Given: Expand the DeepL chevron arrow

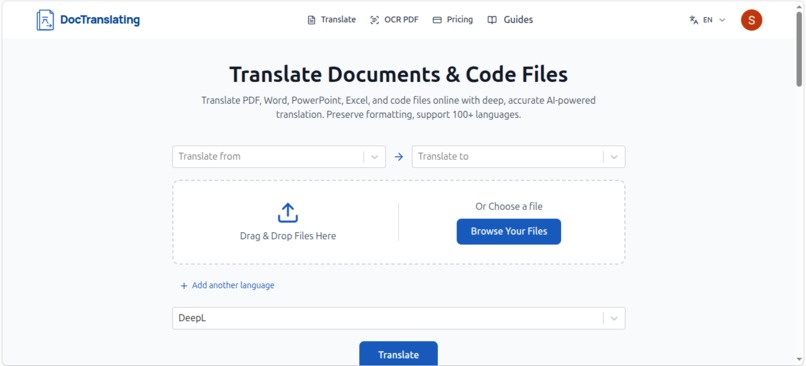Looking at the screenshot, I should tap(614, 318).
